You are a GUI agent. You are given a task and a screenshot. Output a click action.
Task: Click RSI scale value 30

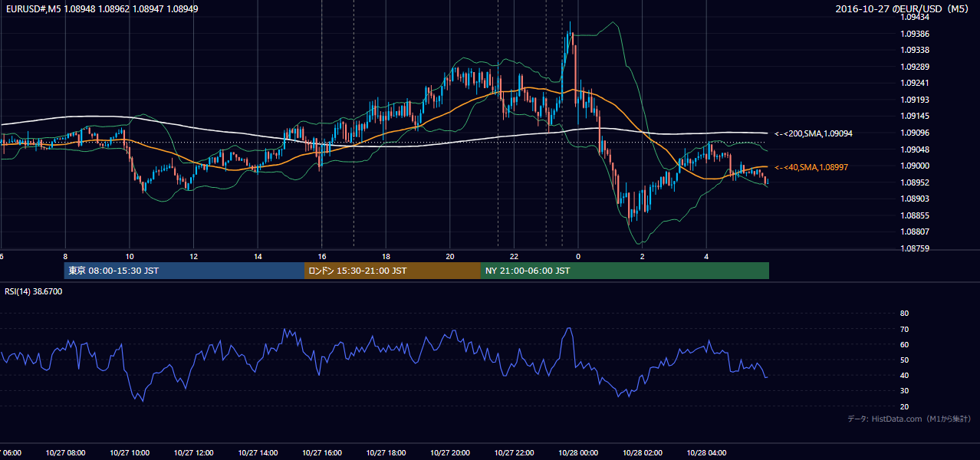(904, 391)
